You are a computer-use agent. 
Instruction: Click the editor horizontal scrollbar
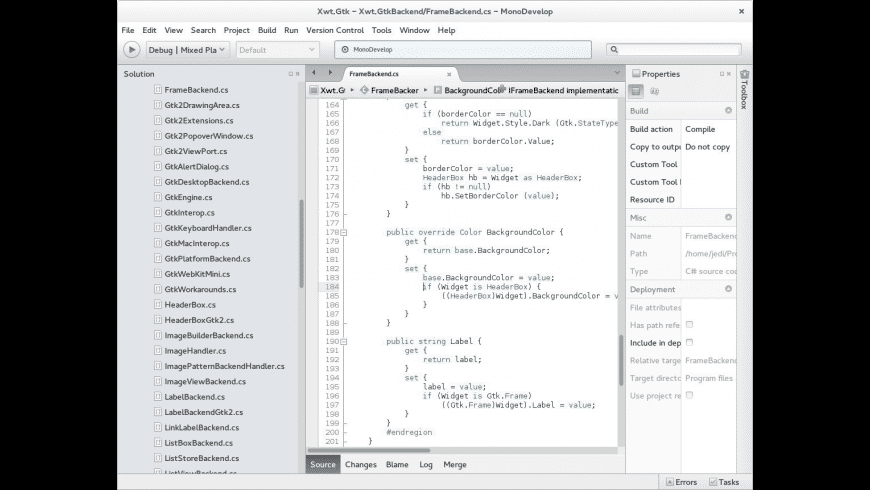(368, 451)
